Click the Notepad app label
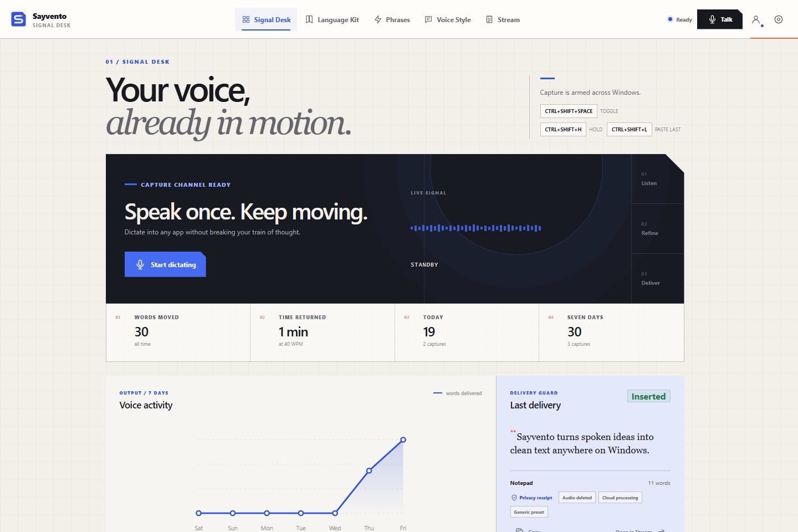Image resolution: width=798 pixels, height=532 pixels. [x=521, y=483]
